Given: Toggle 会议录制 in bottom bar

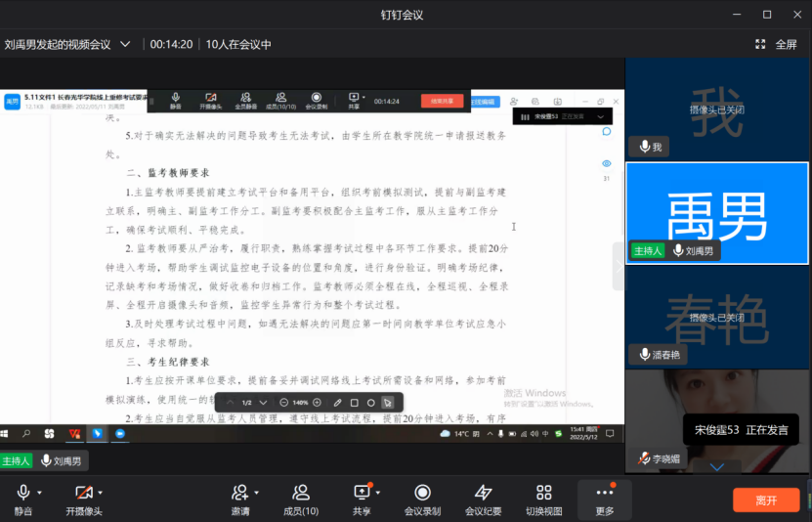Looking at the screenshot, I should pyautogui.click(x=422, y=500).
